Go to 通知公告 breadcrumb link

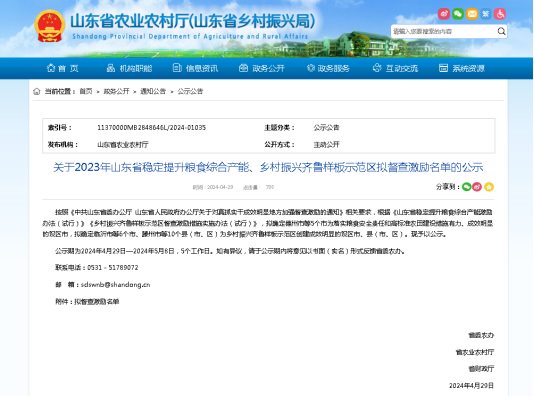[x=153, y=91]
